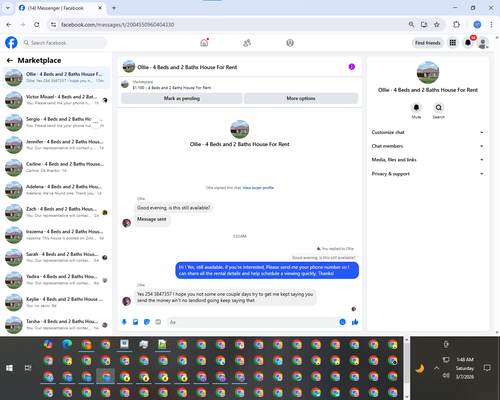Click the $1,100 Marketplace listing row

point(239,85)
